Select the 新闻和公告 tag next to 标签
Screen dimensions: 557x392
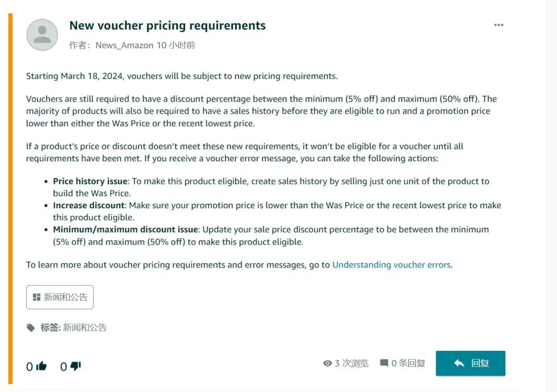(x=85, y=328)
